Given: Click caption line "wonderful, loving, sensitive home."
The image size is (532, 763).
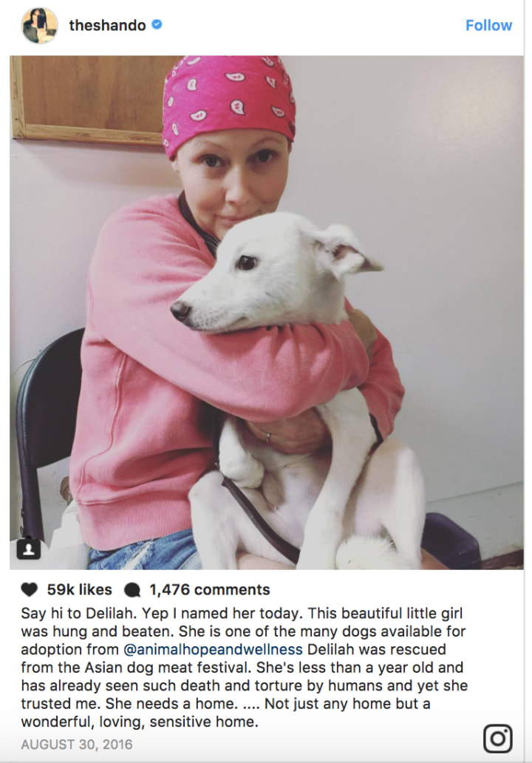Looking at the screenshot, I should click(140, 722).
